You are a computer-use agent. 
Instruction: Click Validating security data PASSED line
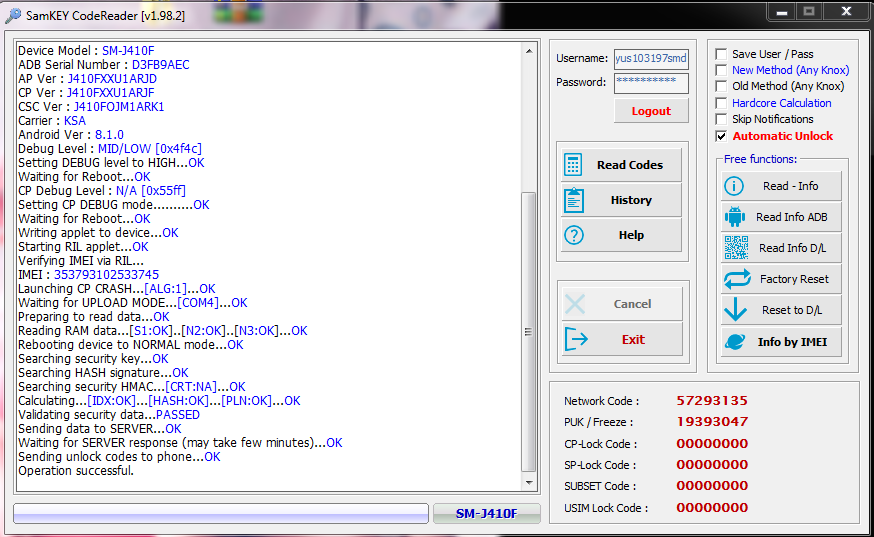109,415
